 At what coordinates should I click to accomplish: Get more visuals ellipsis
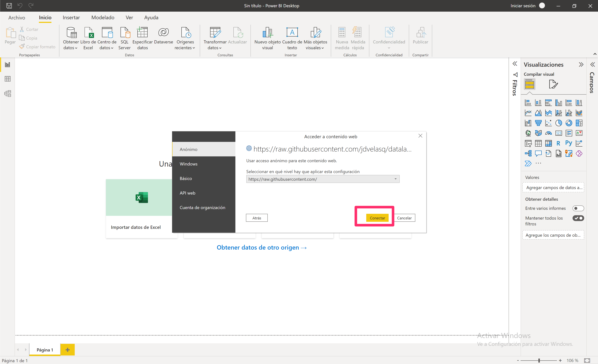[x=538, y=163]
